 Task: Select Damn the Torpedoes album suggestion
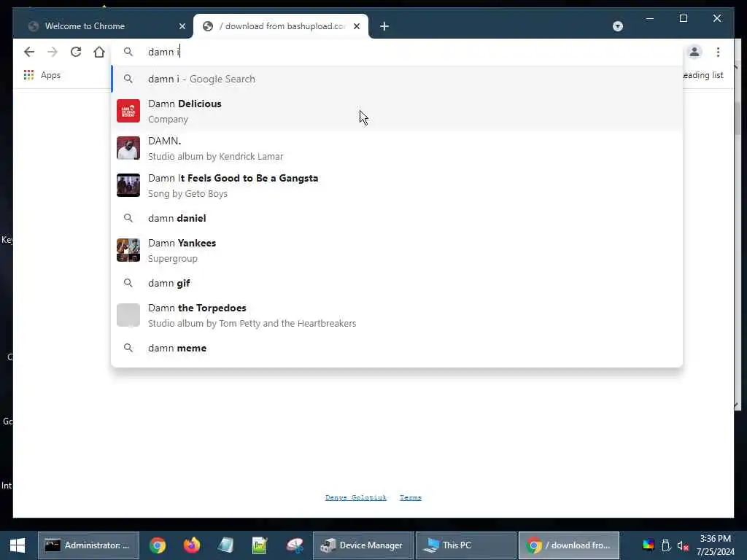point(397,315)
